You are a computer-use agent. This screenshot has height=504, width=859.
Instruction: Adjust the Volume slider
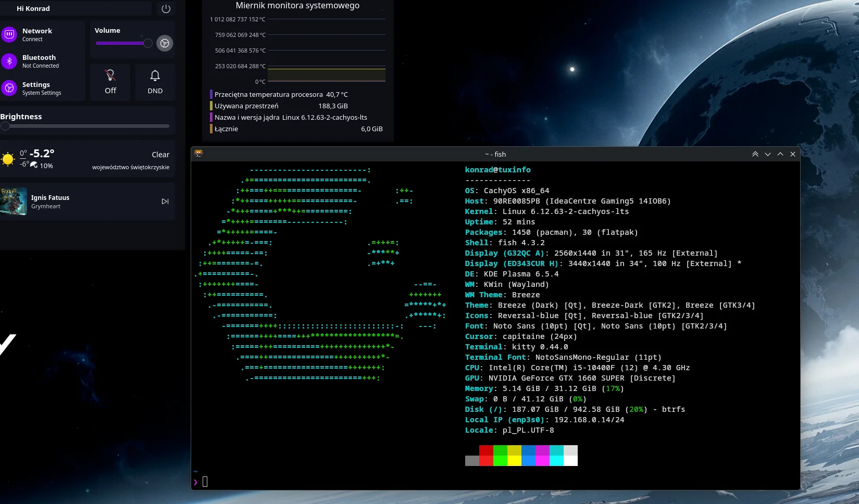pyautogui.click(x=124, y=43)
